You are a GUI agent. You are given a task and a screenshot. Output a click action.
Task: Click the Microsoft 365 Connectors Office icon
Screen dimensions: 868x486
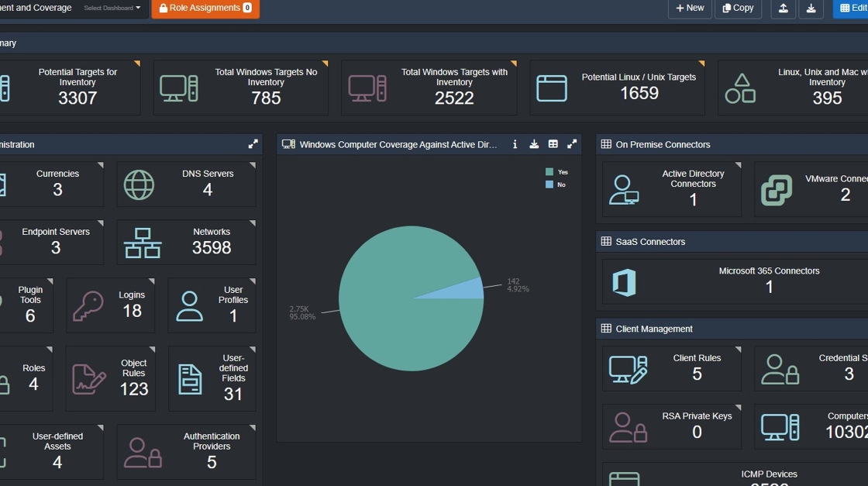tap(624, 282)
